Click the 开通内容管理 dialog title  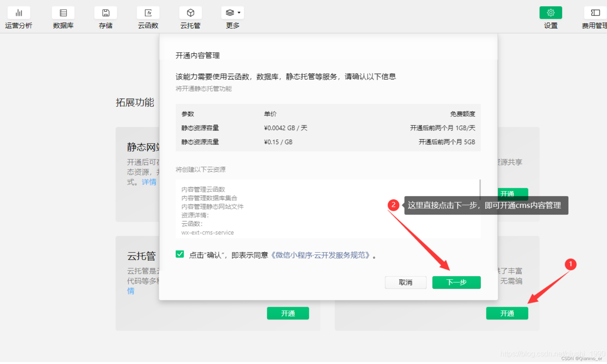[x=197, y=56]
